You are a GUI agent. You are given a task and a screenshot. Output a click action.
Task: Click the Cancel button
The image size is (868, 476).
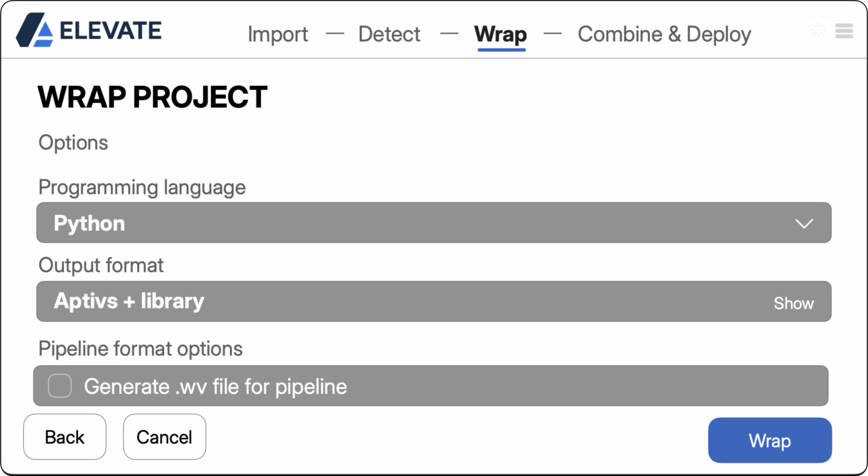coord(164,437)
